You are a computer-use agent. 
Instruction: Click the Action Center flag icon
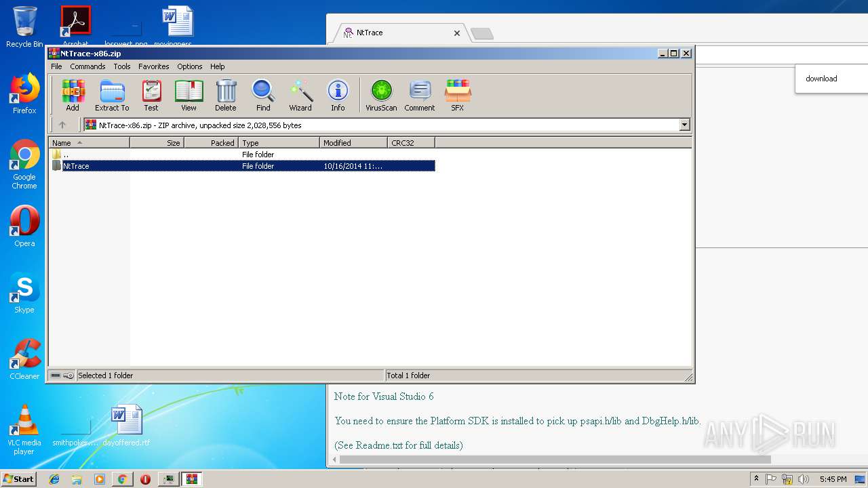pyautogui.click(x=771, y=479)
